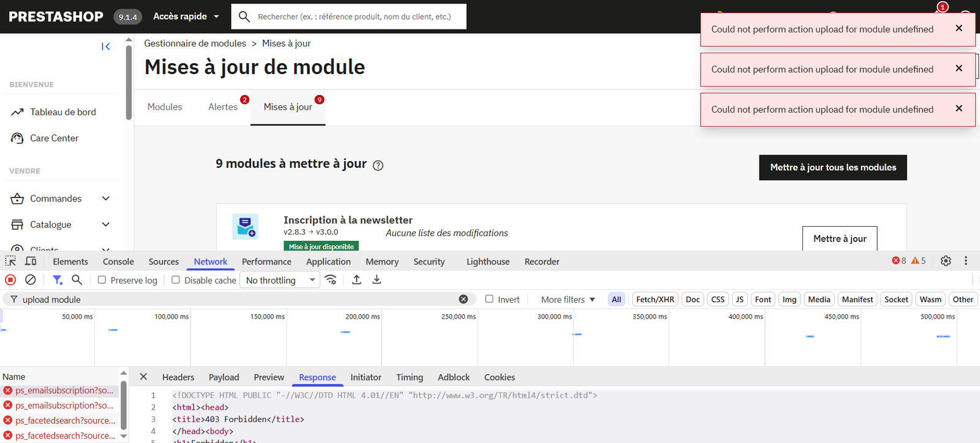
Task: Expand the Catalogue menu chevron
Action: click(x=106, y=225)
